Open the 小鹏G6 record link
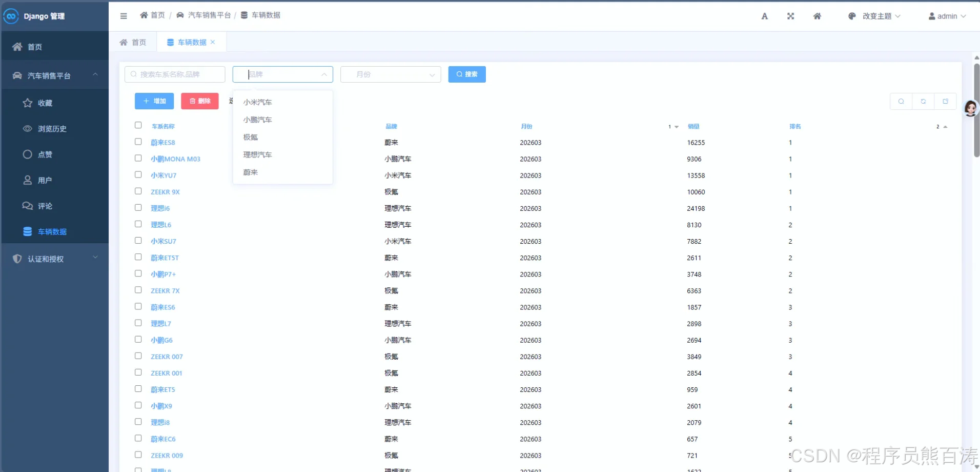This screenshot has height=472, width=980. point(161,340)
